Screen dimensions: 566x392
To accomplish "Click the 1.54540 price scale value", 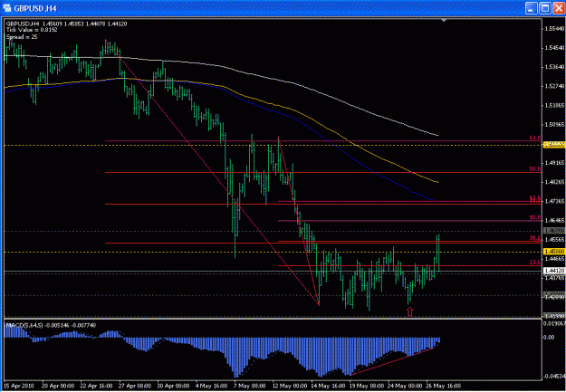I will 555,48.
